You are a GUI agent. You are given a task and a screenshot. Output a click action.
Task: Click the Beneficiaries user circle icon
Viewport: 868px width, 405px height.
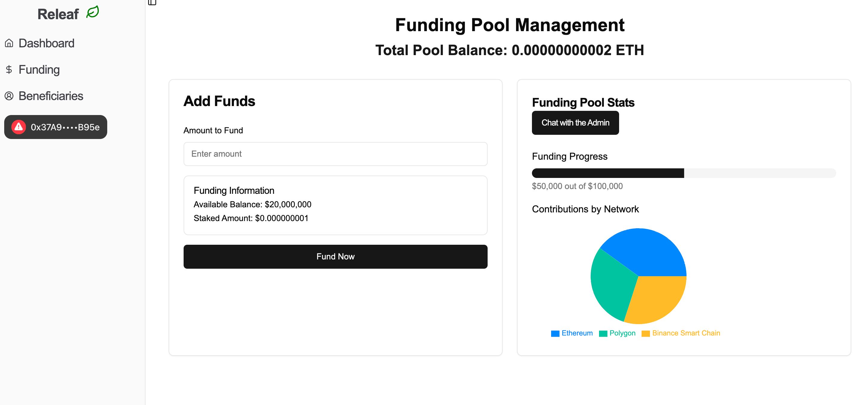coord(9,96)
